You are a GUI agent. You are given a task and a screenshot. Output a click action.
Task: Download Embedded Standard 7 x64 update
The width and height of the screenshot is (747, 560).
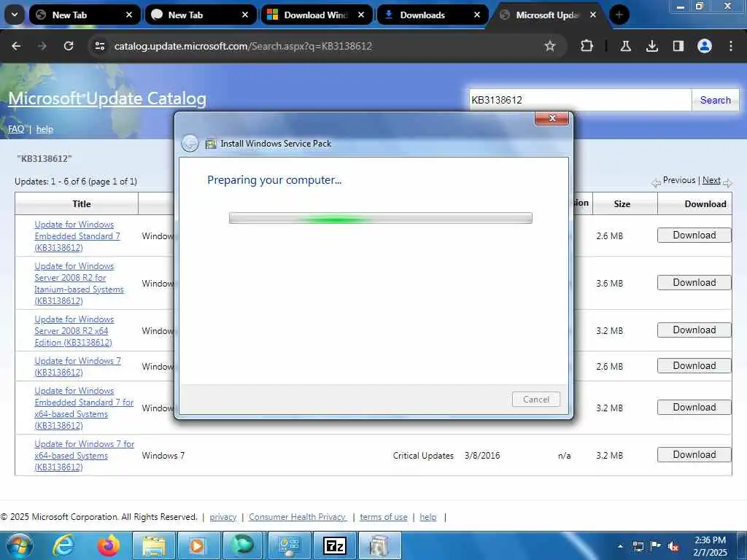[x=694, y=407]
